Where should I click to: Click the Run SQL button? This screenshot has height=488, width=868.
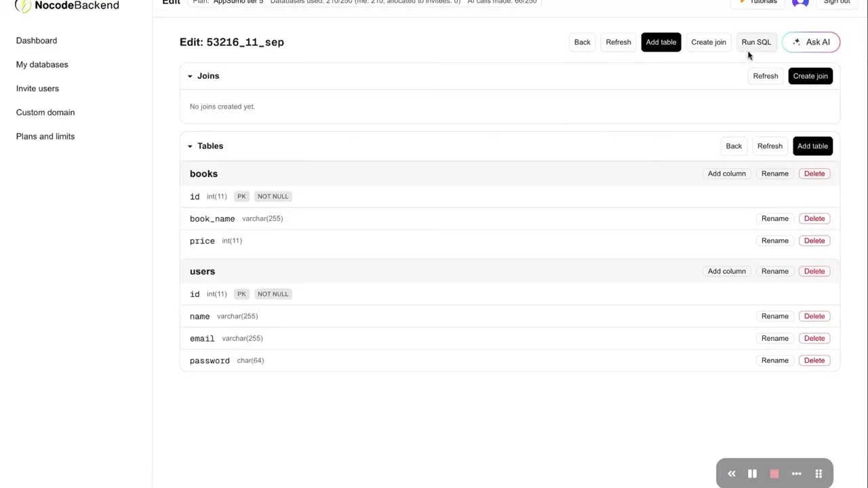[756, 42]
